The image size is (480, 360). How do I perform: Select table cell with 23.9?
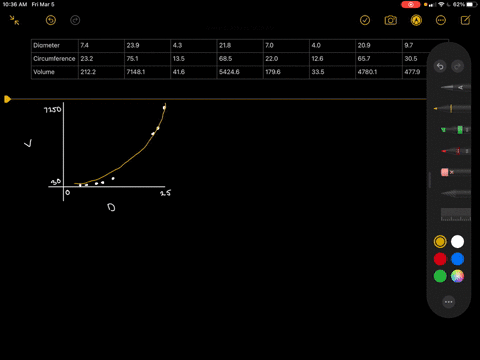(x=147, y=45)
